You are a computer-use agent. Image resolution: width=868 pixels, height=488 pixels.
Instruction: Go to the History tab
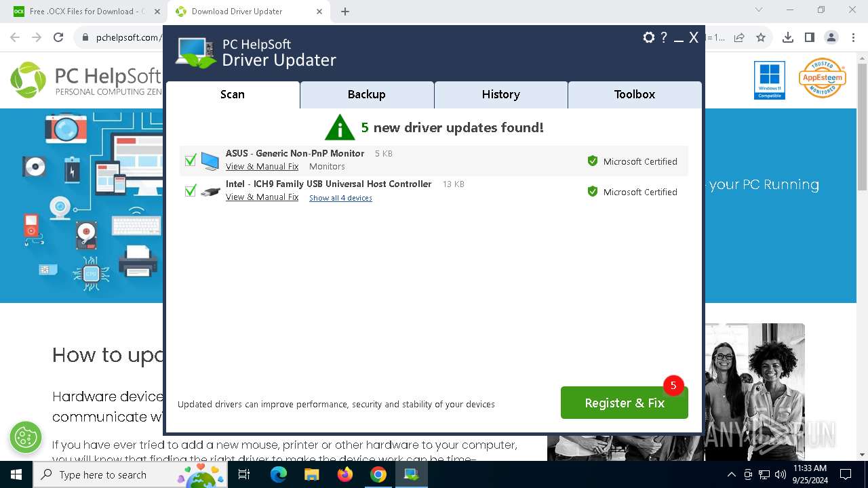(x=501, y=95)
